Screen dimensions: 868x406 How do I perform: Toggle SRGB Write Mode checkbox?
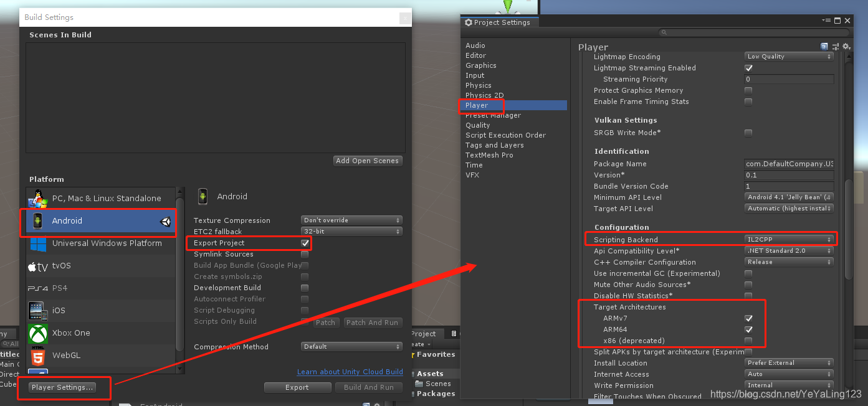point(748,133)
